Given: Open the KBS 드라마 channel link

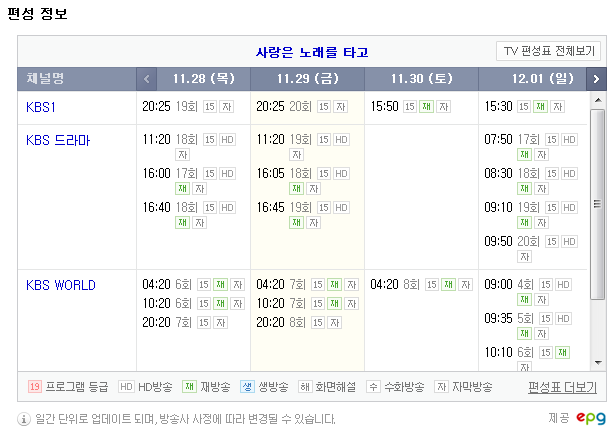Looking at the screenshot, I should pos(58,140).
